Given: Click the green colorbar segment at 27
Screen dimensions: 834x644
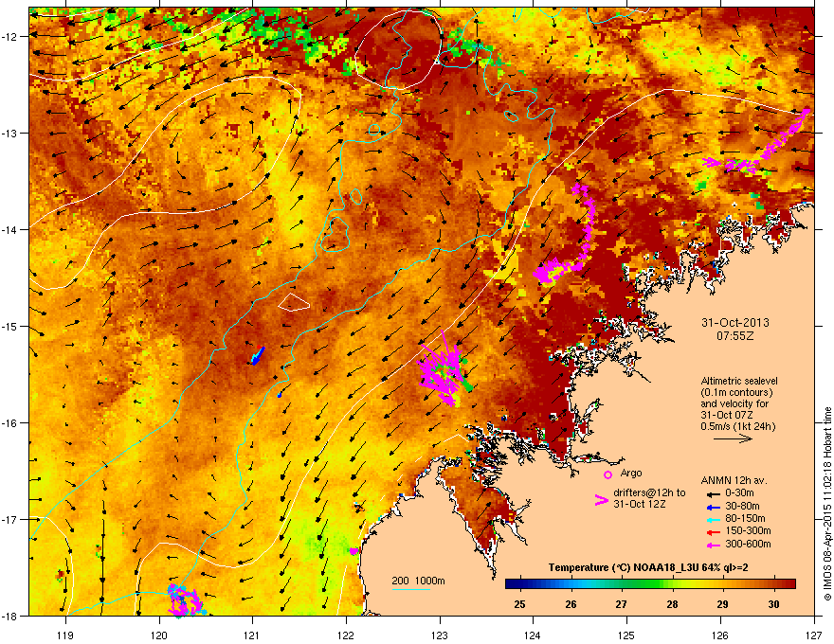Looking at the screenshot, I should coord(622,584).
